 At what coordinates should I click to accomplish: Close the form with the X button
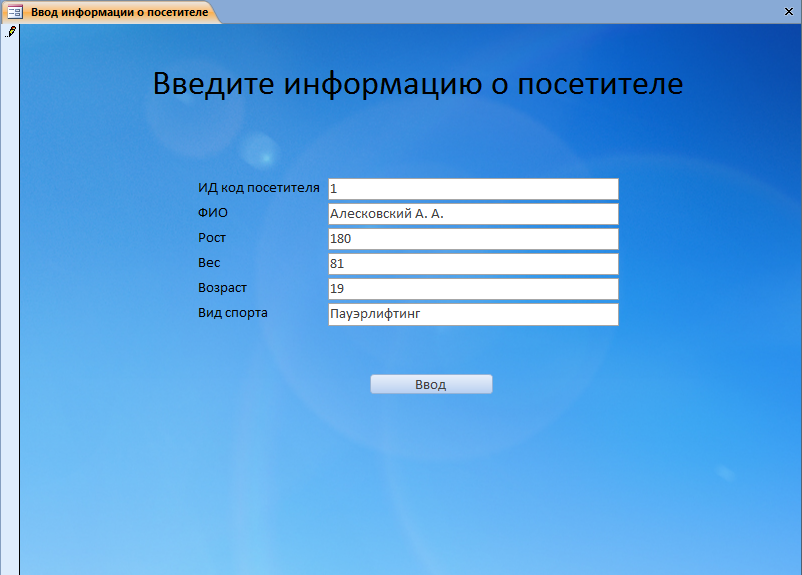(789, 12)
